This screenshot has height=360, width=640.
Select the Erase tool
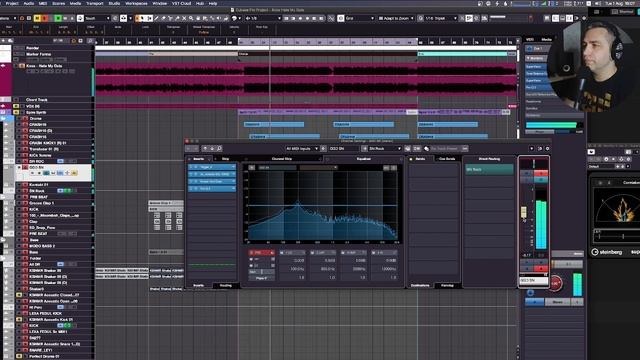click(163, 18)
